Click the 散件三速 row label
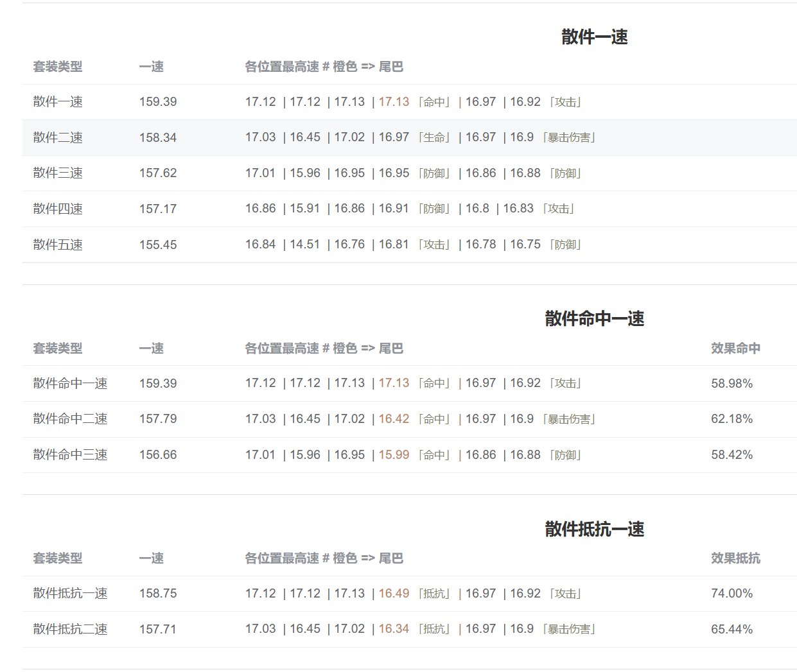This screenshot has height=672, width=797. [58, 173]
